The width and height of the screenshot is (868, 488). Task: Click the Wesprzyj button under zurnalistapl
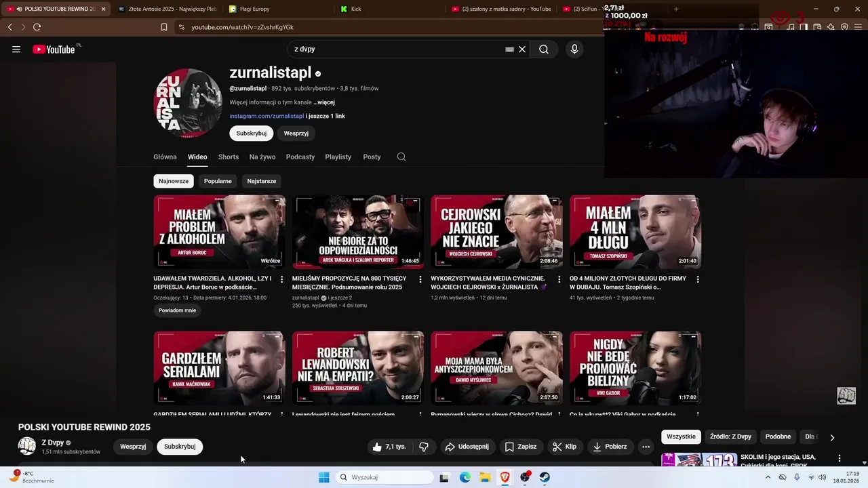point(296,133)
